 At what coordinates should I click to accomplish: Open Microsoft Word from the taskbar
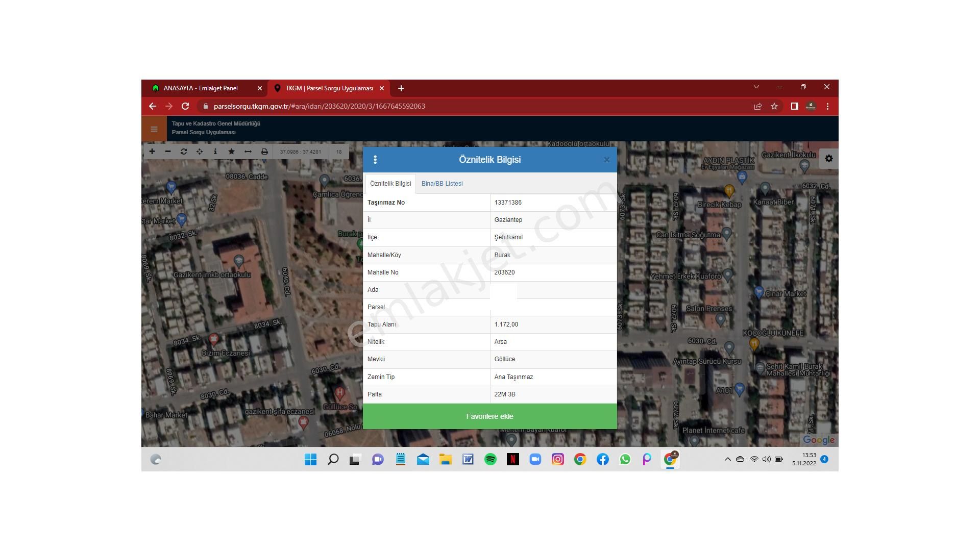tap(468, 460)
